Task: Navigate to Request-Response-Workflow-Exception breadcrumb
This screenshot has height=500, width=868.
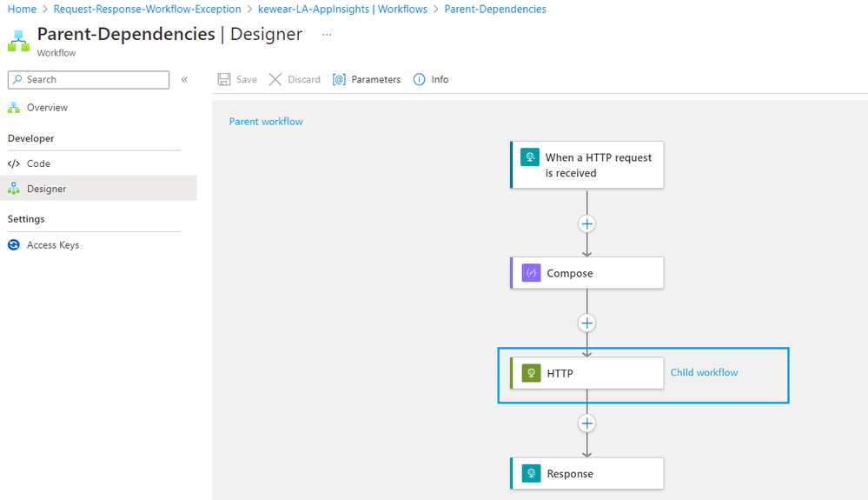Action: [147, 10]
